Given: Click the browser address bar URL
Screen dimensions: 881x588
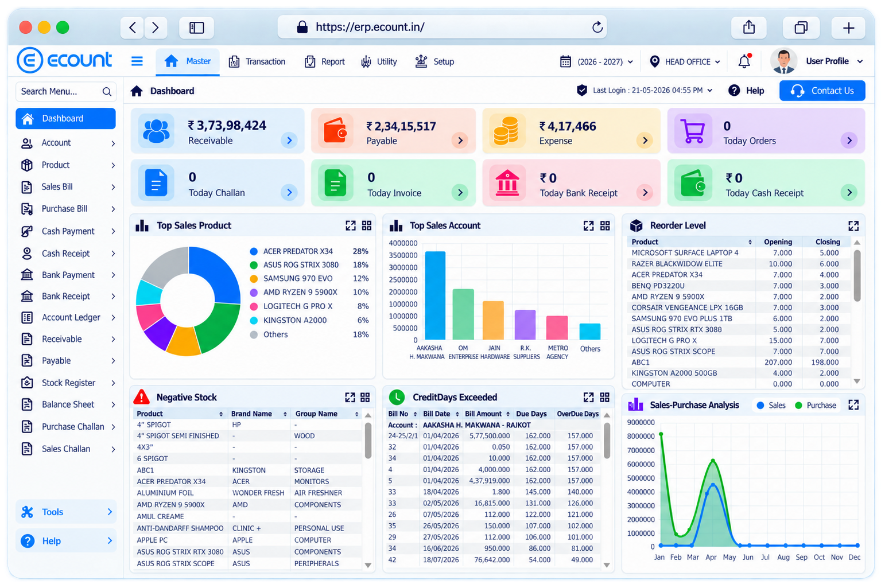Looking at the screenshot, I should (370, 27).
